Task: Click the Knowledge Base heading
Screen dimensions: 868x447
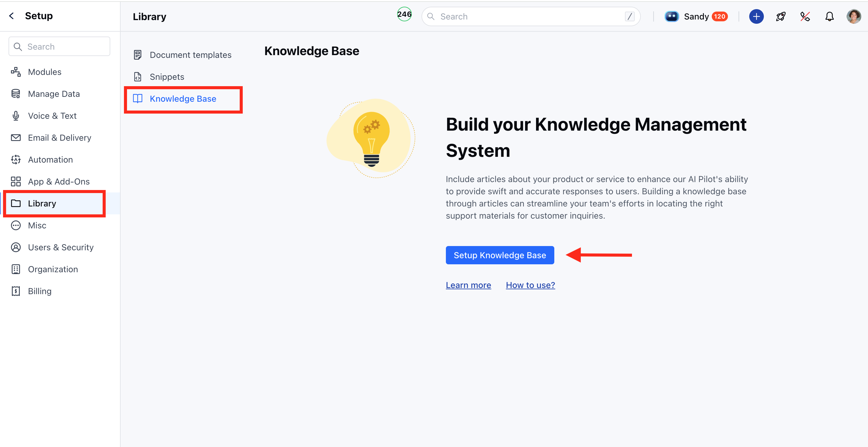Action: [312, 51]
